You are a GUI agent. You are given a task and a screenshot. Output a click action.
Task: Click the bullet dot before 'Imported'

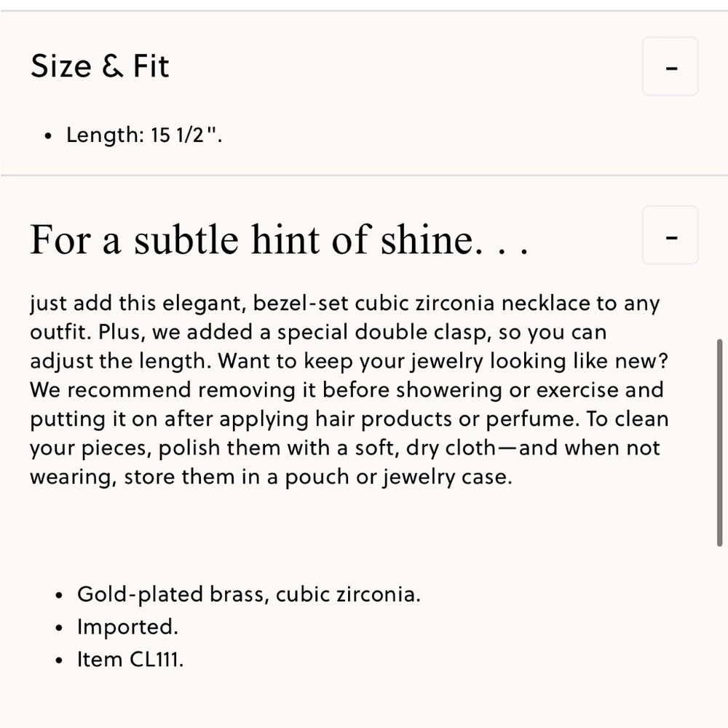coord(58,628)
